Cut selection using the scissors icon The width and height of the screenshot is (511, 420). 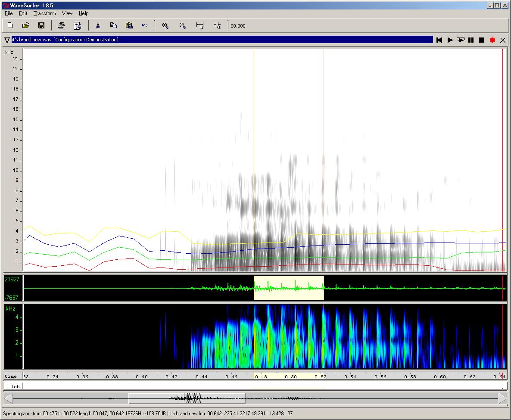point(98,26)
